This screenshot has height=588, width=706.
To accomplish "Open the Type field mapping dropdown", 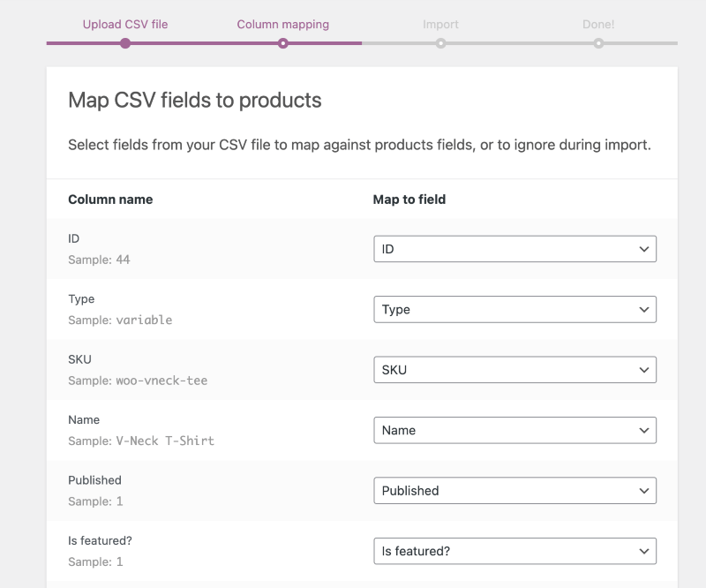I will (514, 309).
